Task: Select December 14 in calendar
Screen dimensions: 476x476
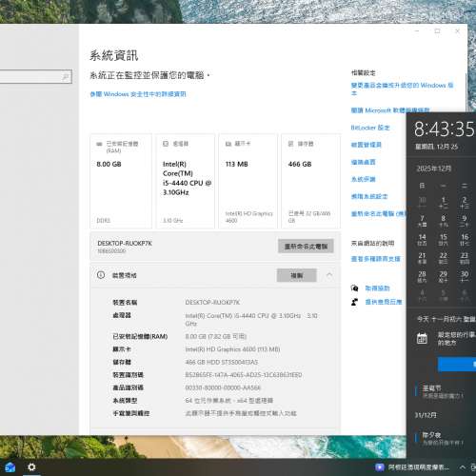Action: coord(422,240)
